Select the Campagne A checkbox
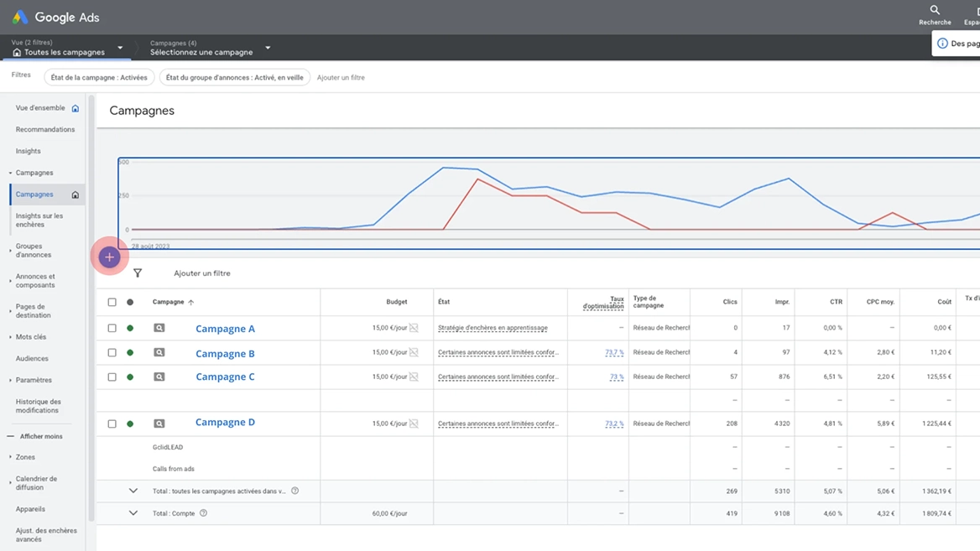The height and width of the screenshot is (551, 980). (112, 328)
